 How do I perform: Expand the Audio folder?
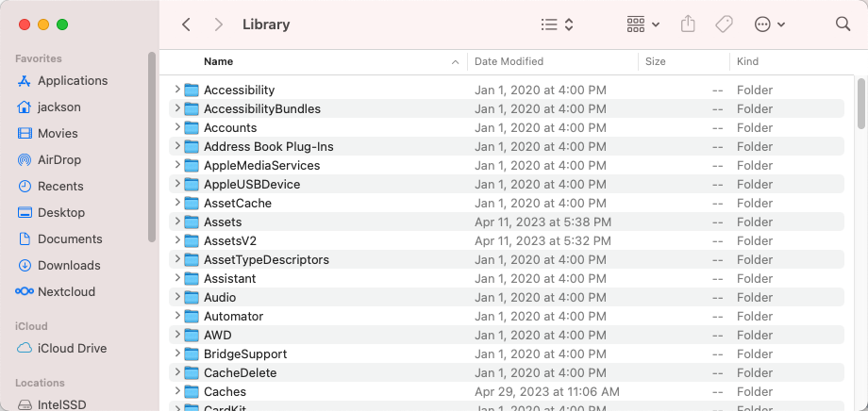coord(177,297)
